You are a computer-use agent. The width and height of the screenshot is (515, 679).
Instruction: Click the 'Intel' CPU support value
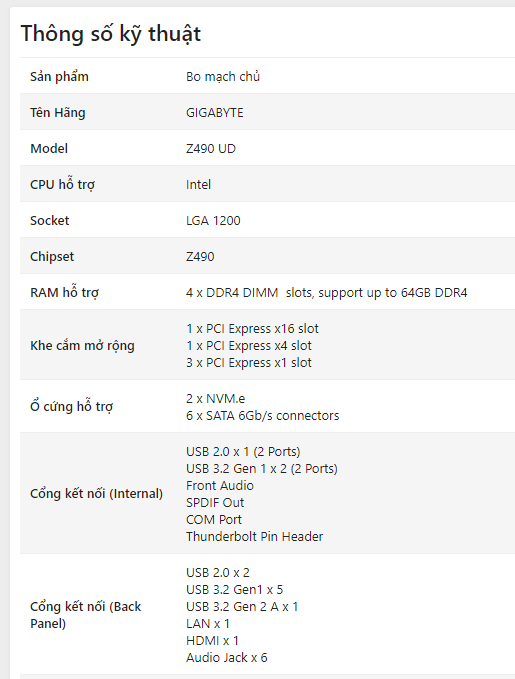[x=198, y=184]
